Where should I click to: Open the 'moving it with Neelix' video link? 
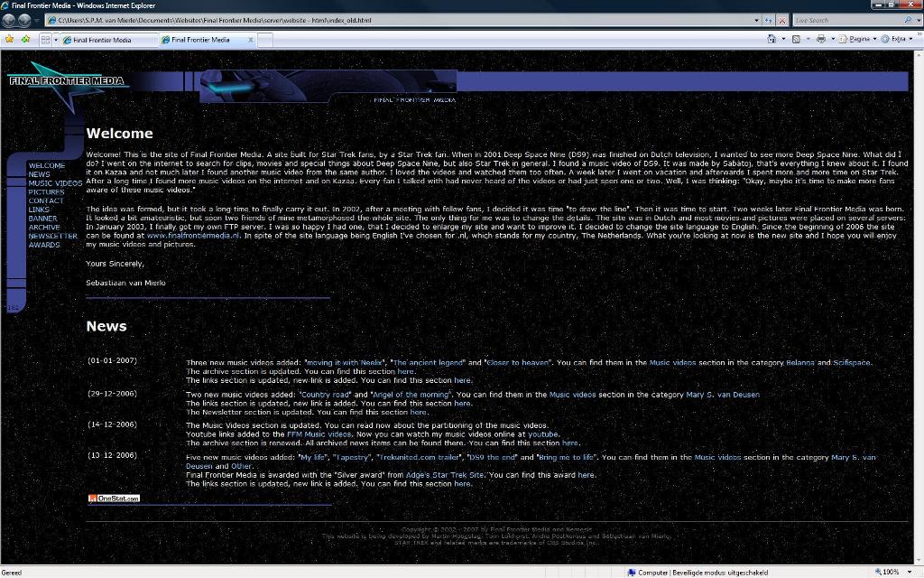click(x=344, y=363)
